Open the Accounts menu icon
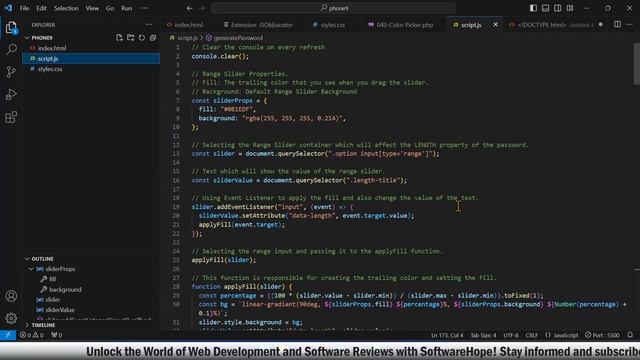This screenshot has height=360, width=640. point(11,296)
